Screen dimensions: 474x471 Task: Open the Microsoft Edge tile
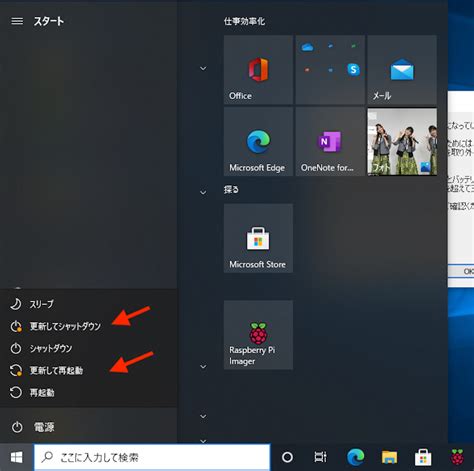258,141
